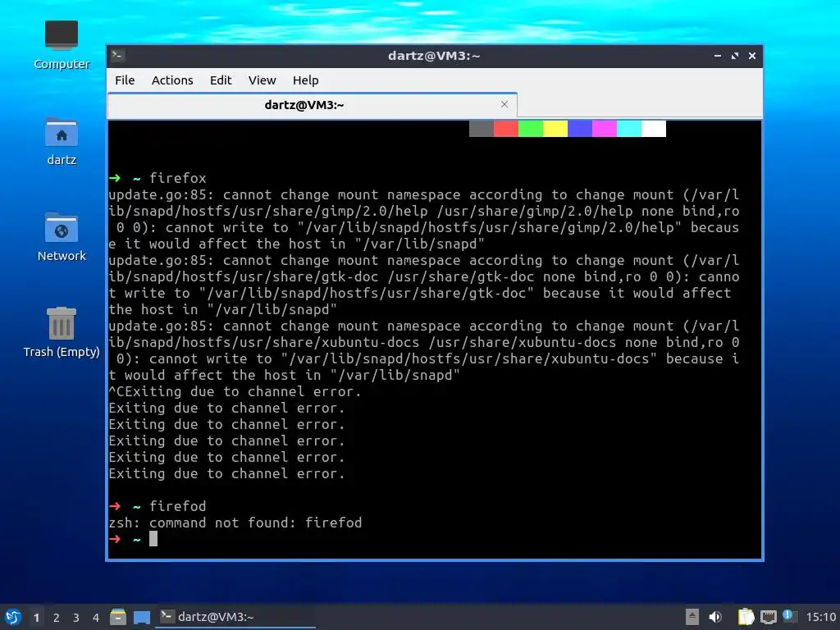Switch to workspace 2
Image resolution: width=840 pixels, height=630 pixels.
click(57, 618)
